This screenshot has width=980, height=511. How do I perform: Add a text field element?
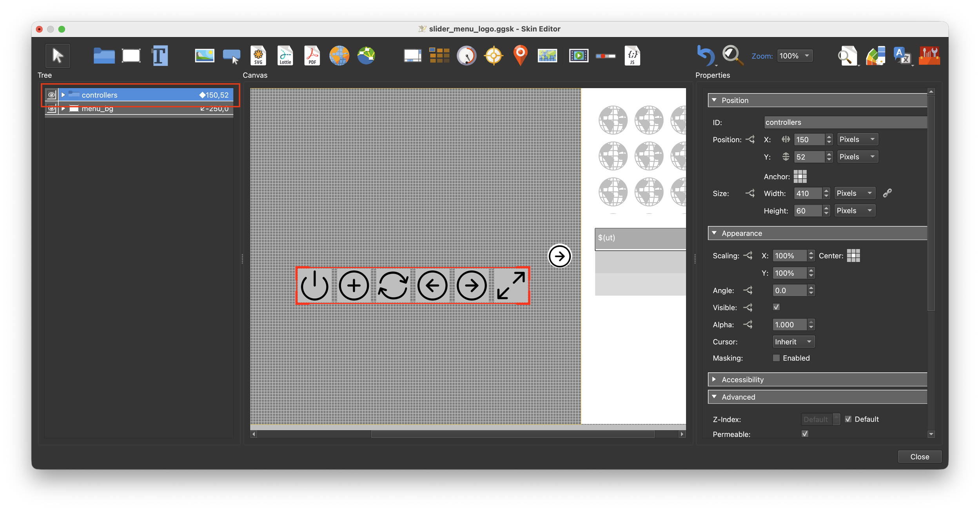tap(160, 56)
